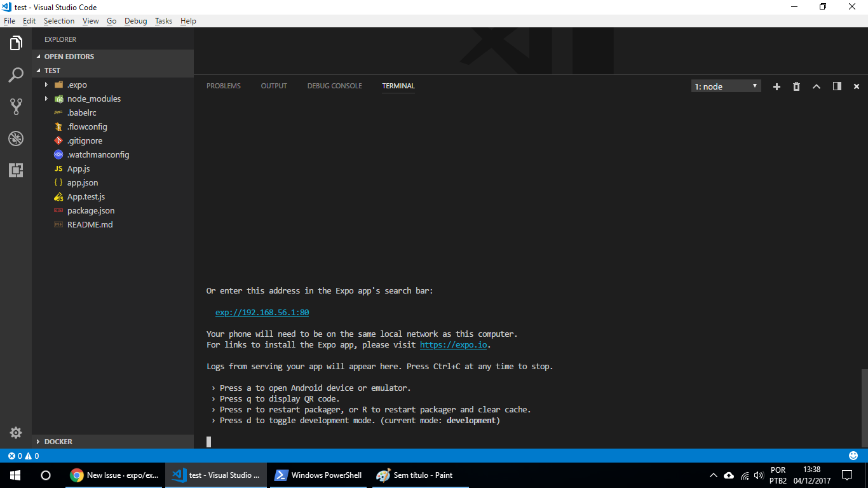Open the Debug view icon

tap(15, 139)
